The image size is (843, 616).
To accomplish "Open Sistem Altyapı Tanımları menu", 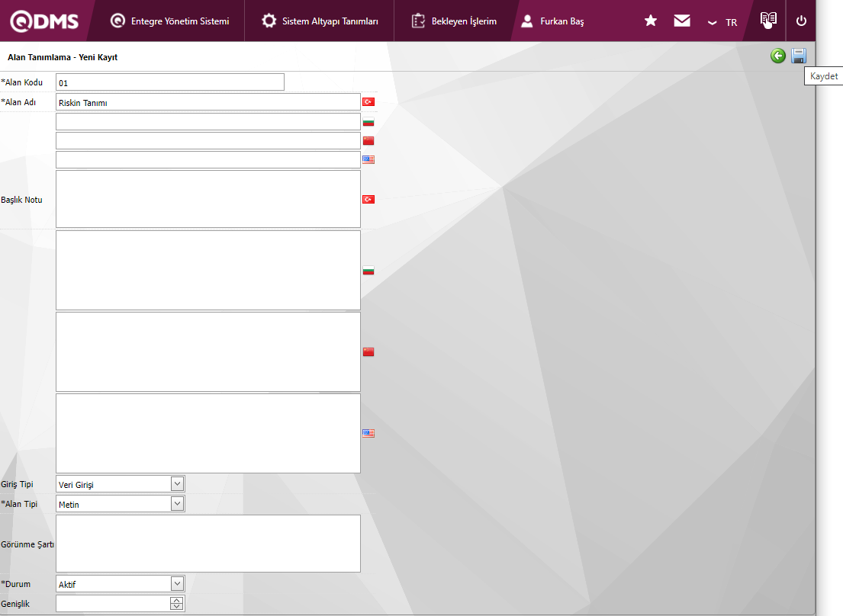I will click(x=320, y=21).
